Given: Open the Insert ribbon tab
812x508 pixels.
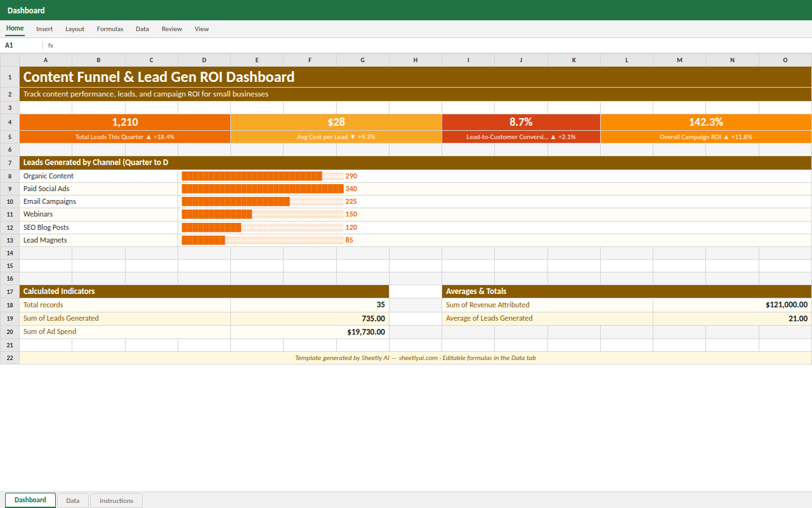Looking at the screenshot, I should pos(44,29).
